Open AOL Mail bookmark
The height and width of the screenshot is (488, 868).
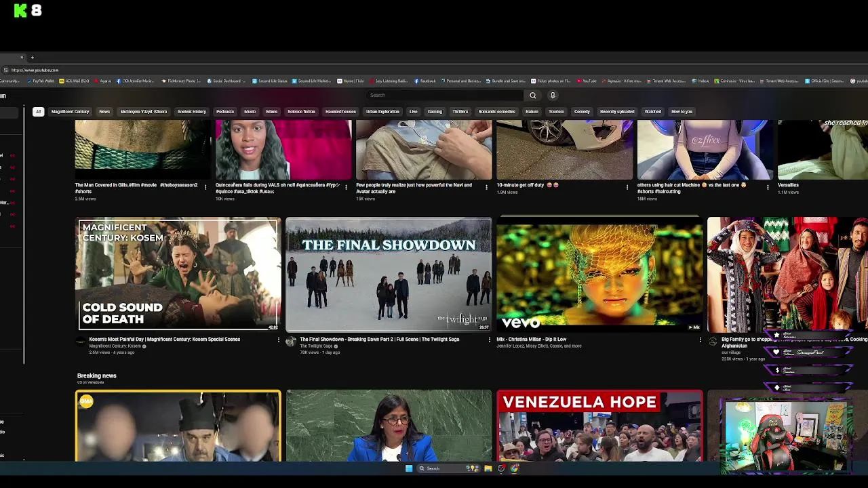click(x=75, y=81)
